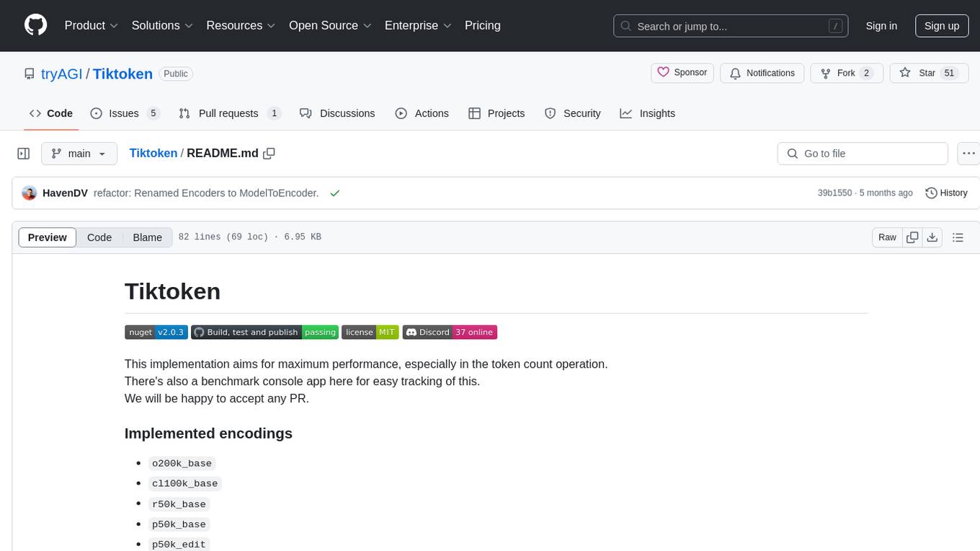Select the p50k_base encoding text
This screenshot has width=980, height=551.
pos(179,524)
